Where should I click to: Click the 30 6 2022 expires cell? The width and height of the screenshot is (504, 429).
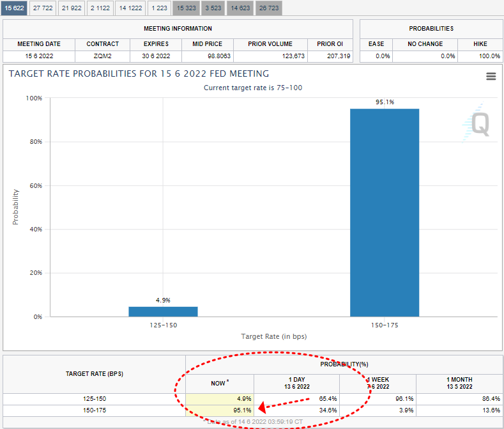[156, 56]
